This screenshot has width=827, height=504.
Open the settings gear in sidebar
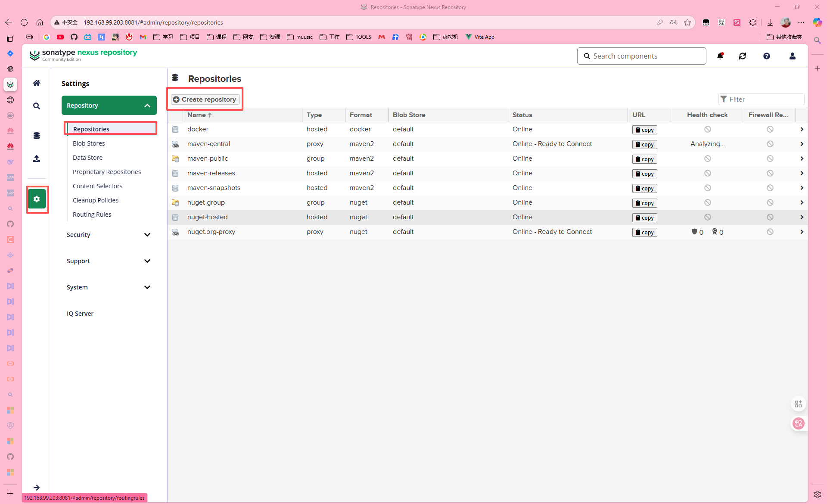click(x=37, y=199)
